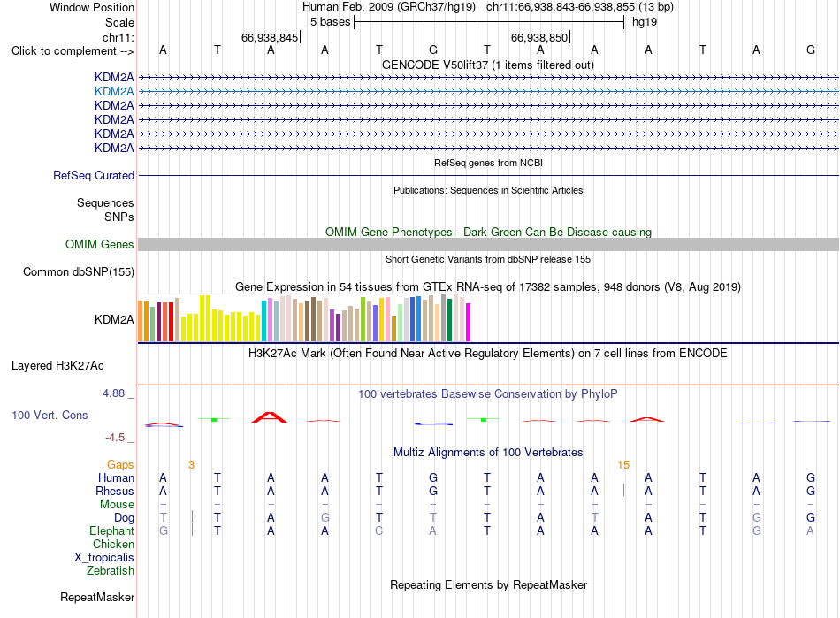Select the Scale track label
Image resolution: width=840 pixels, height=618 pixels.
[119, 22]
